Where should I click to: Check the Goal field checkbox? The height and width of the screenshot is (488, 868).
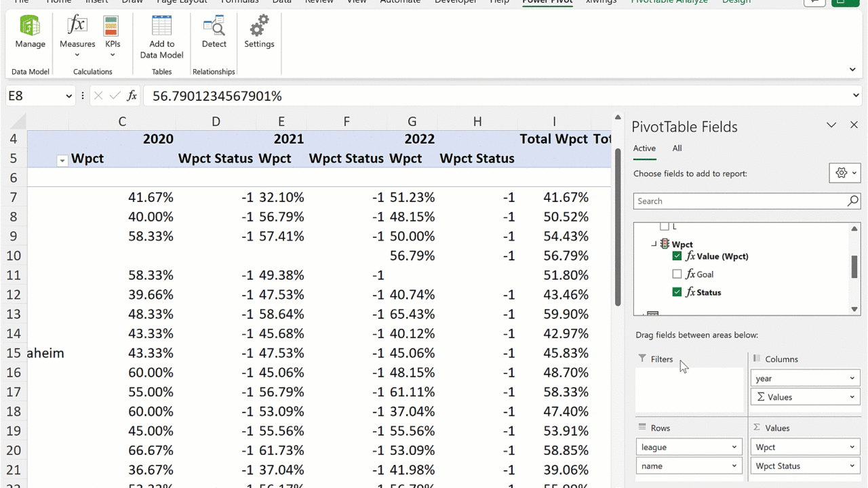coord(677,274)
